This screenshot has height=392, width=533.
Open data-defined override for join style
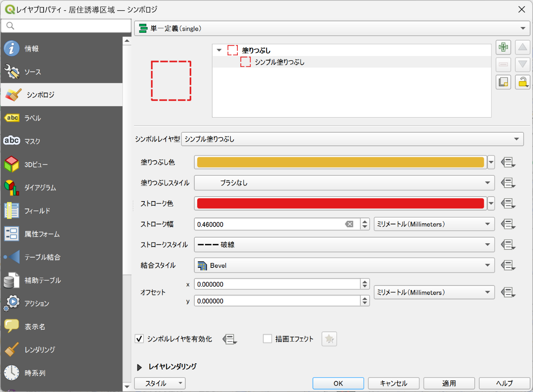(508, 265)
